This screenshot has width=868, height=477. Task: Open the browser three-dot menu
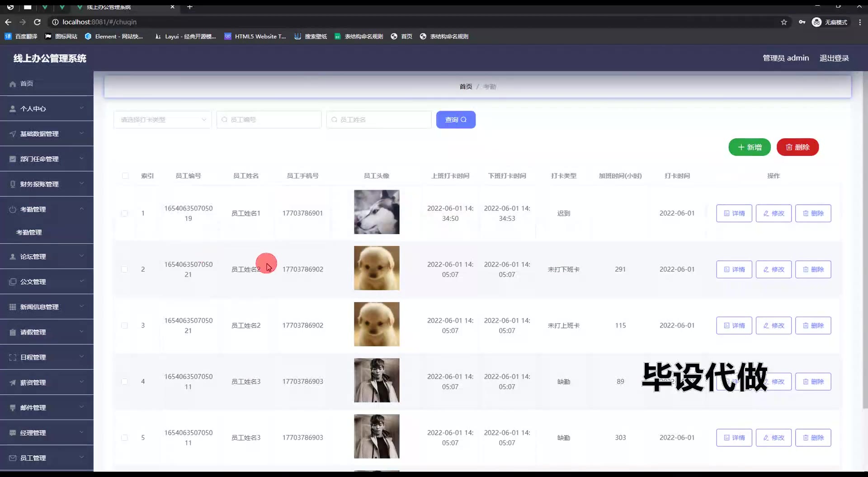[x=859, y=22]
